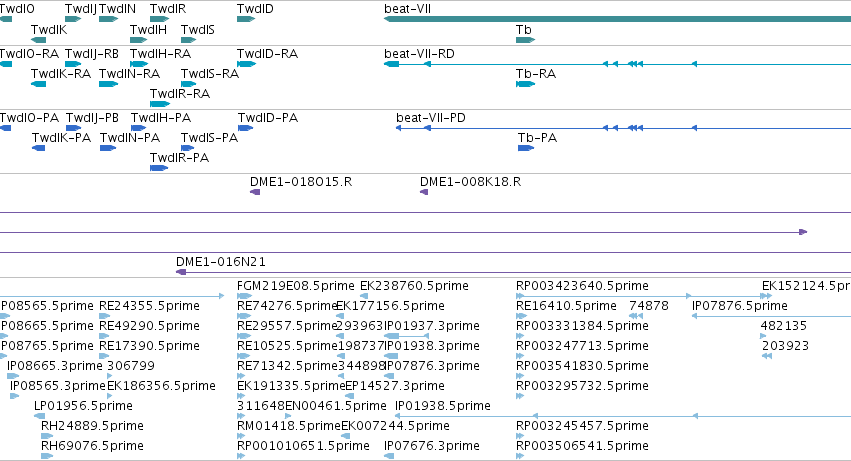851x461 pixels.
Task: Click the RH69076.5prime EST label
Action: (x=92, y=447)
